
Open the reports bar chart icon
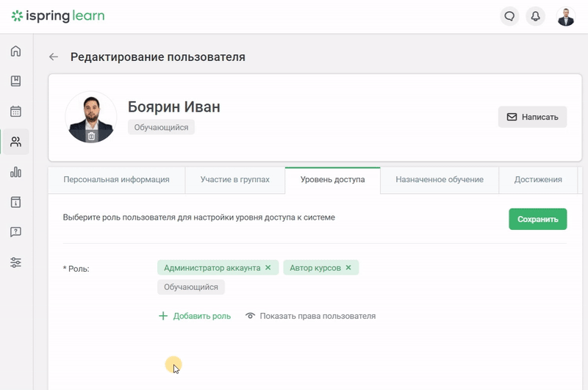(15, 172)
